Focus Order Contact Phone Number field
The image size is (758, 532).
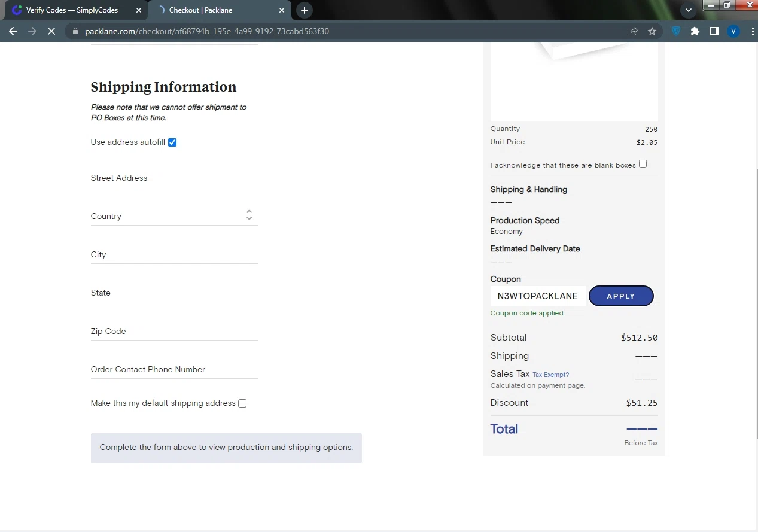(x=175, y=369)
